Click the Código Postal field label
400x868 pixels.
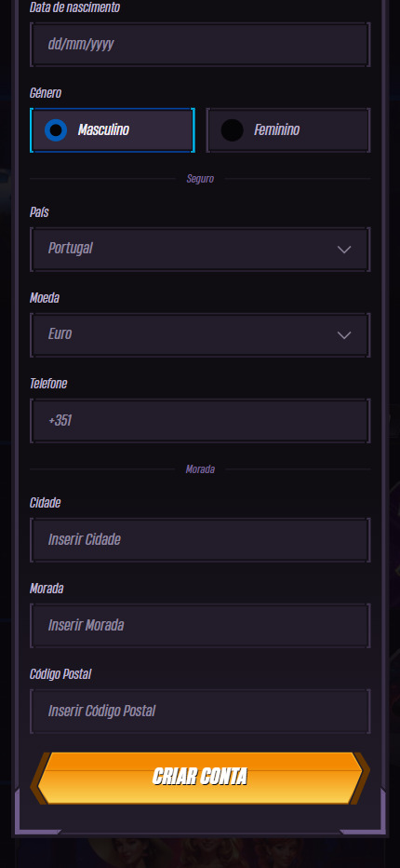tap(60, 674)
